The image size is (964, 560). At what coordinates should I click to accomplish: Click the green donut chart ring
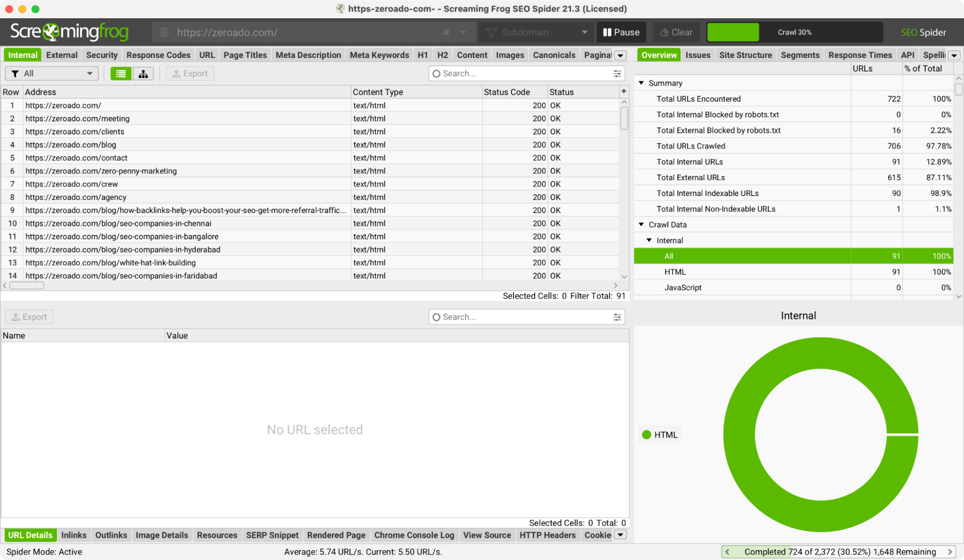(739, 434)
